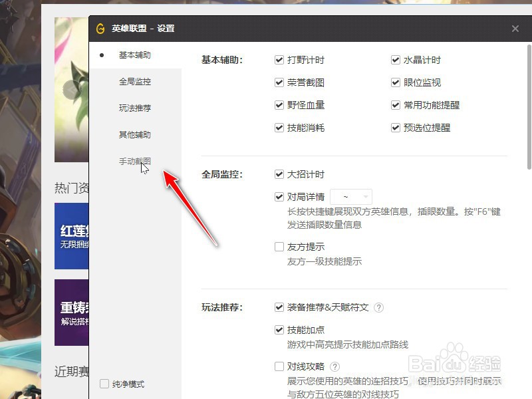Toggle 野怪血量 display
The image size is (532, 399).
click(x=279, y=105)
